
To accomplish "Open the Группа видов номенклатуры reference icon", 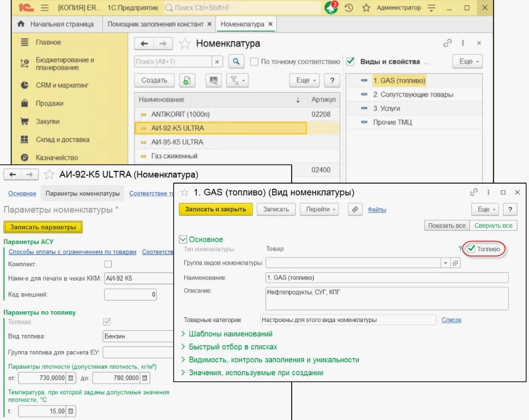I will tap(455, 263).
